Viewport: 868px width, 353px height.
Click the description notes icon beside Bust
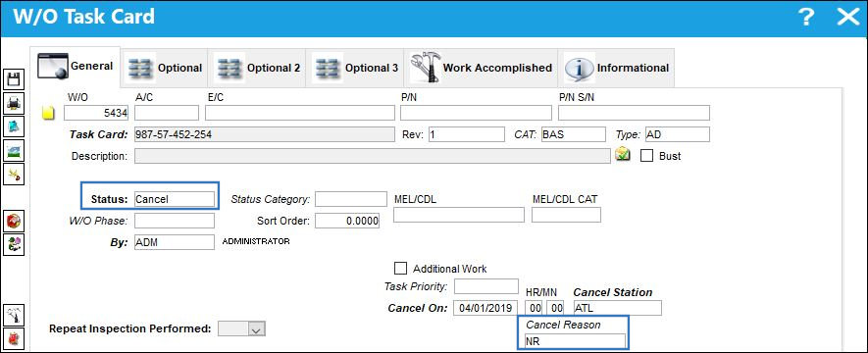(x=624, y=155)
